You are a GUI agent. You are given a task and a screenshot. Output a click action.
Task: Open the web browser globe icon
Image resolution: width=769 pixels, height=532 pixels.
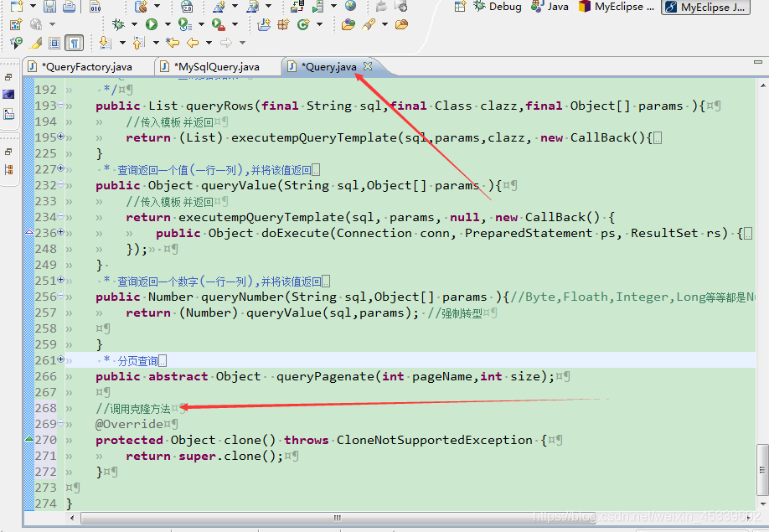[x=350, y=6]
